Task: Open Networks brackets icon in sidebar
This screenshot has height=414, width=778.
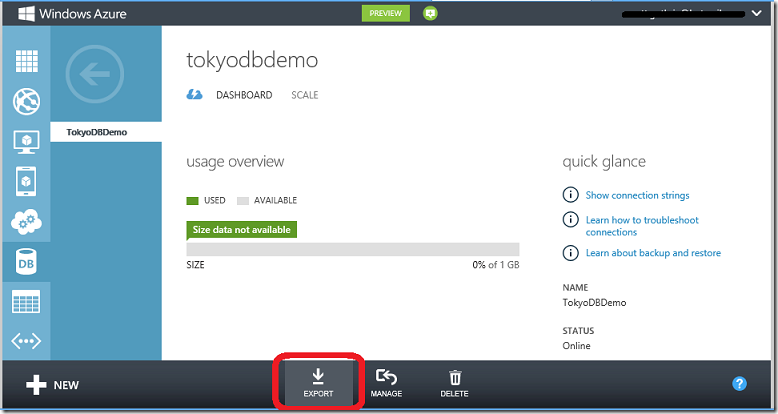Action: (26, 341)
